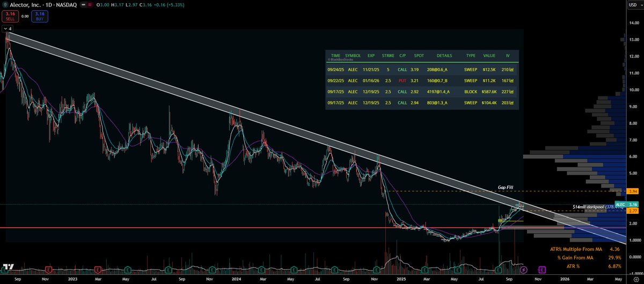
Task: Open red earnings marker near Nov 2022
Action: point(49,269)
